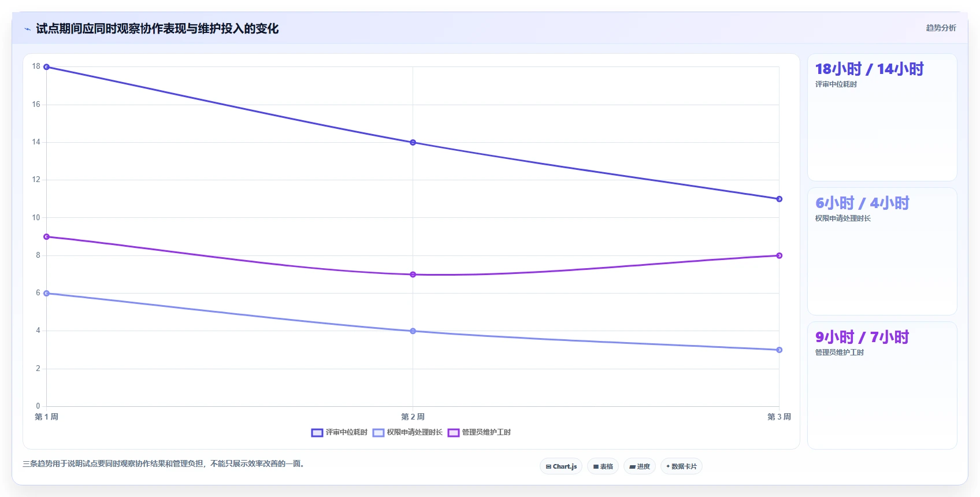Click the 评审中位耗时 data point at 第 1 周 (18)
980x497 pixels.
click(x=47, y=67)
